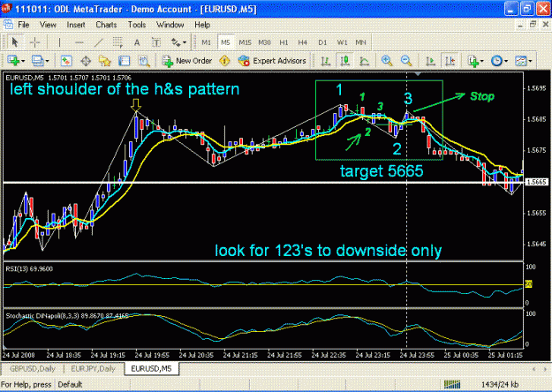Zoom in on the chart
Viewport: 552px width, 392px height.
(387, 61)
